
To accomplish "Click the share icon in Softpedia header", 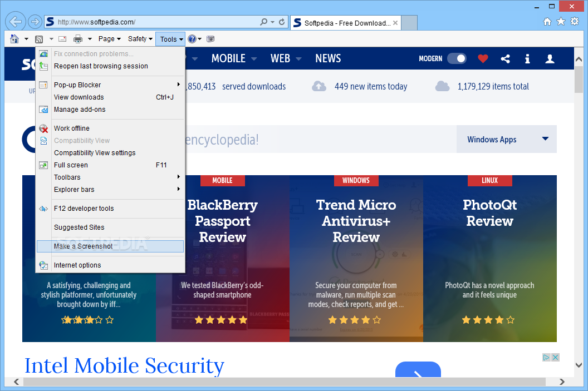I will tap(505, 58).
